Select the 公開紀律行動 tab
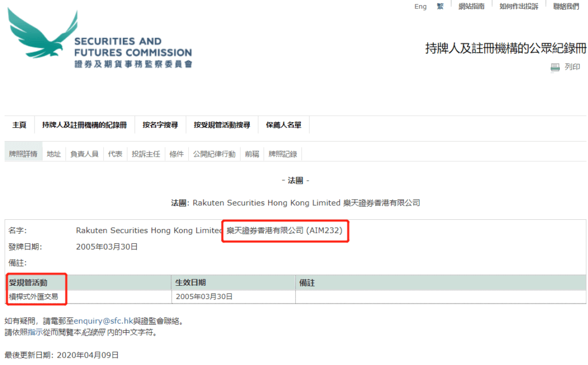Viewport: 588px width, 365px height. pyautogui.click(x=214, y=154)
